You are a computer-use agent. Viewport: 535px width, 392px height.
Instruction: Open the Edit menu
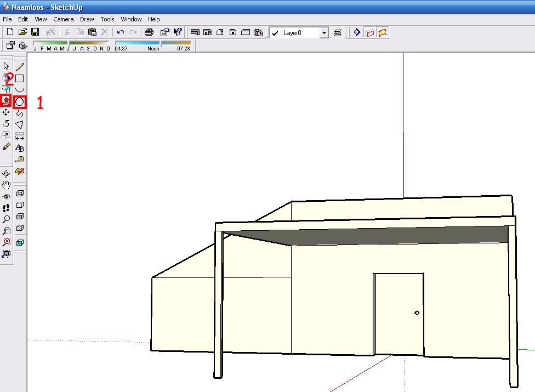23,19
